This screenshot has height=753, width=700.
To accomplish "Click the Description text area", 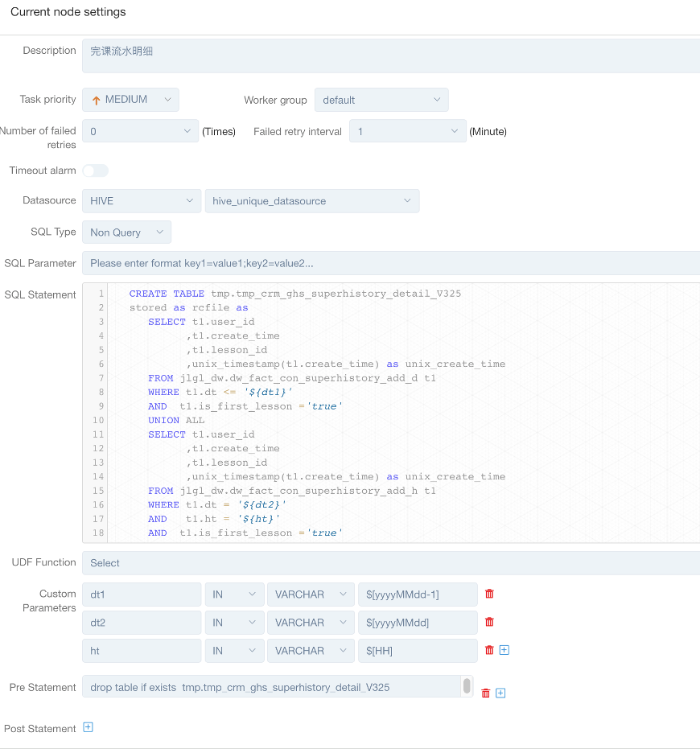I will click(x=390, y=56).
